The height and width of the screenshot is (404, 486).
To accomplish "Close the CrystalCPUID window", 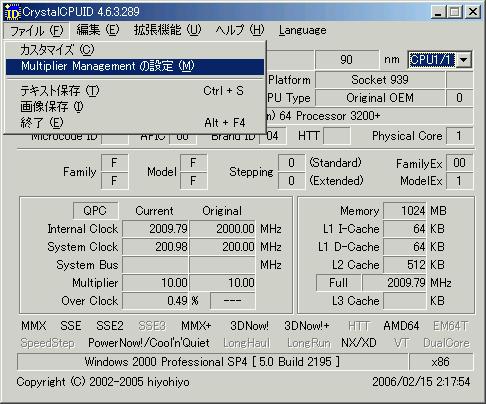I will tap(473, 12).
